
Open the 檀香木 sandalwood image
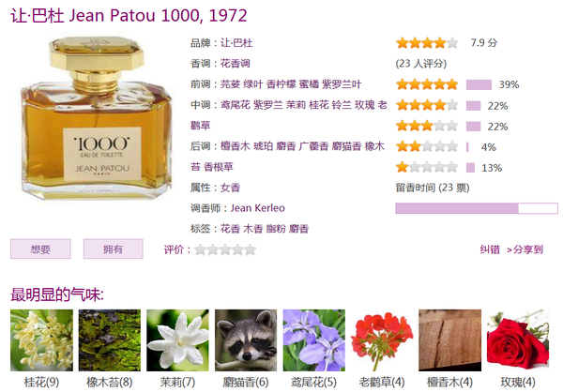pos(449,339)
